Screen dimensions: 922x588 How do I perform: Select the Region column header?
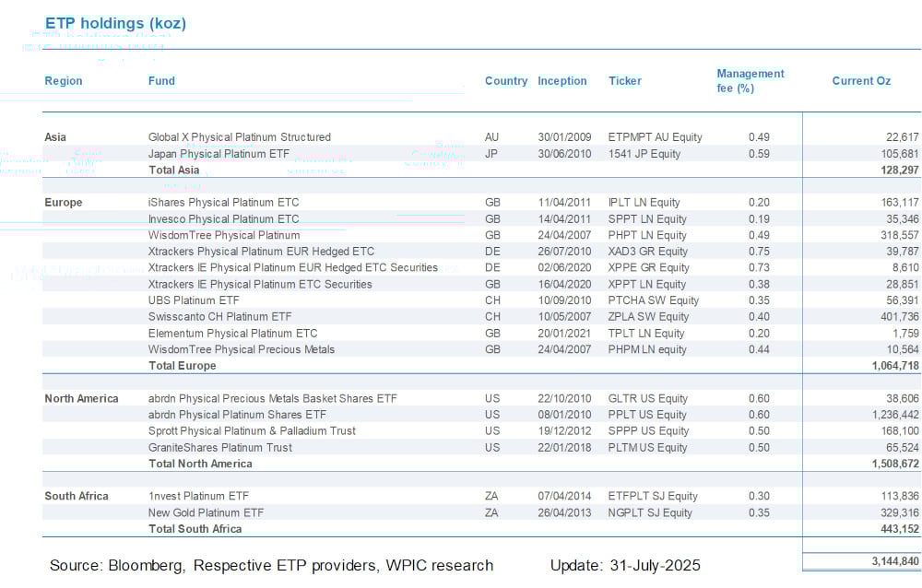(64, 81)
